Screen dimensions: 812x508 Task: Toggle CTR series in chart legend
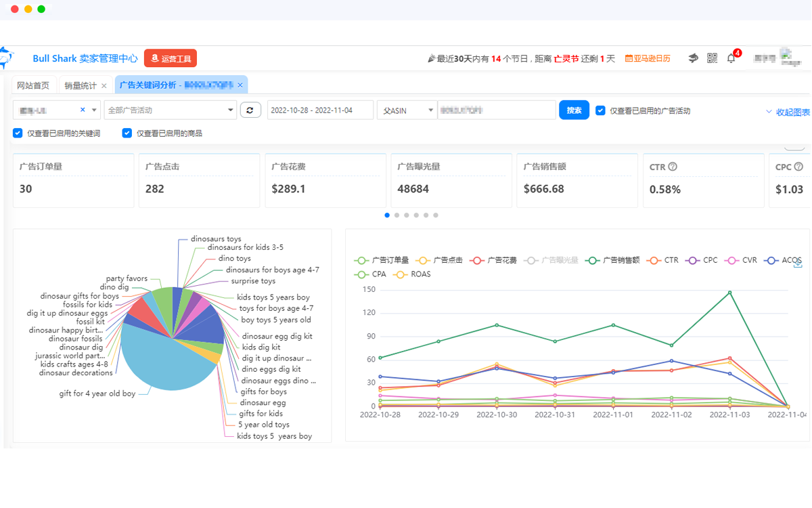tap(662, 260)
